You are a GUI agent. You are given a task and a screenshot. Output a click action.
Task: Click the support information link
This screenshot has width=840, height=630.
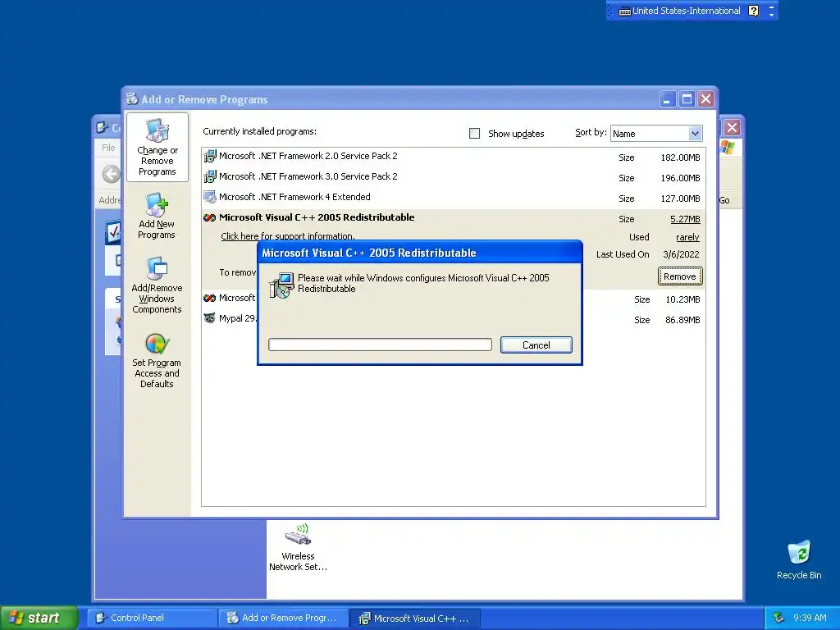point(288,236)
